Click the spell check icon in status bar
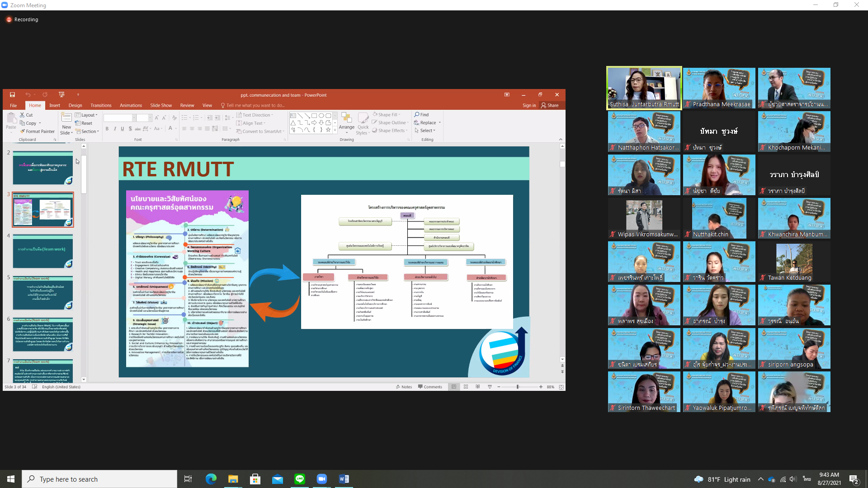This screenshot has width=868, height=488. tap(35, 387)
